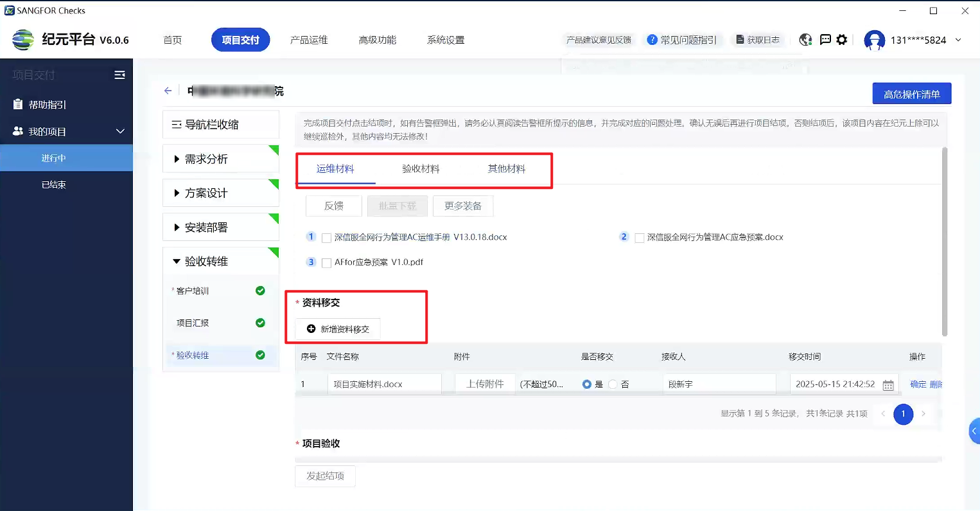Viewport: 980px width, 511px height.
Task: Open the 高危操作清单 button
Action: coord(911,94)
